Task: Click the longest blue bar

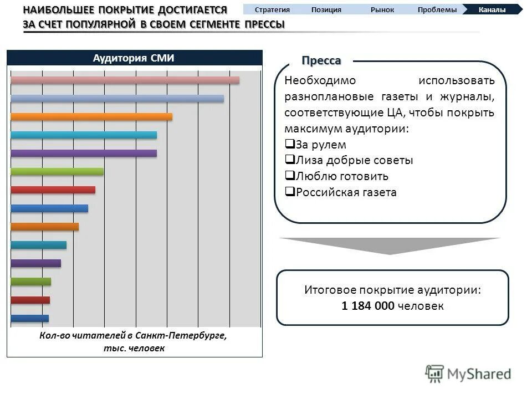Action: 116,98
